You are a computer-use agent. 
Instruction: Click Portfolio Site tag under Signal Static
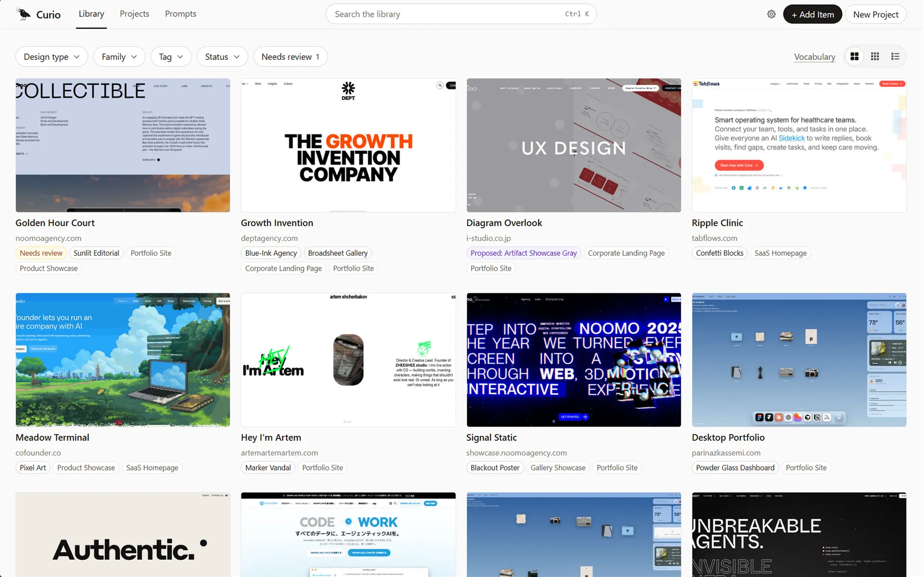(617, 468)
